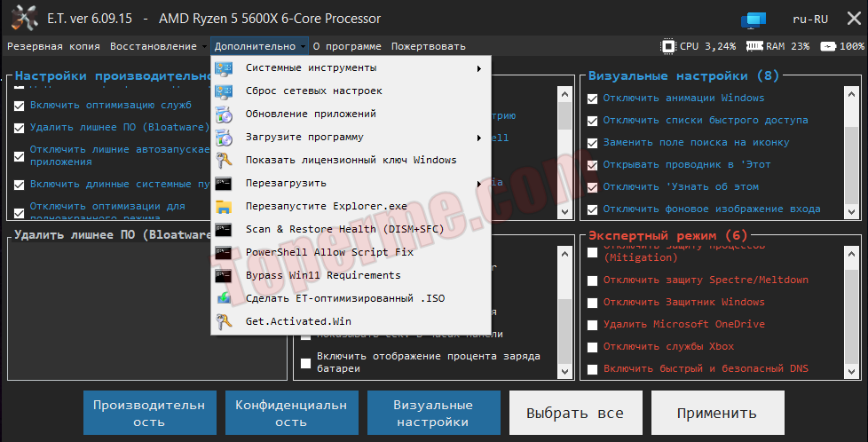Check Включить отображение процента заряда батареи
Image resolution: width=868 pixels, height=442 pixels.
pos(305,363)
